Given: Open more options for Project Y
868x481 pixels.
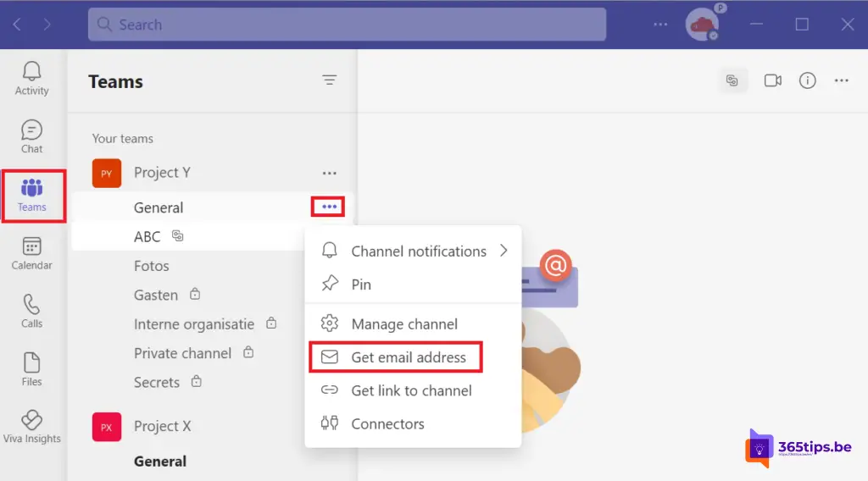Looking at the screenshot, I should 330,173.
